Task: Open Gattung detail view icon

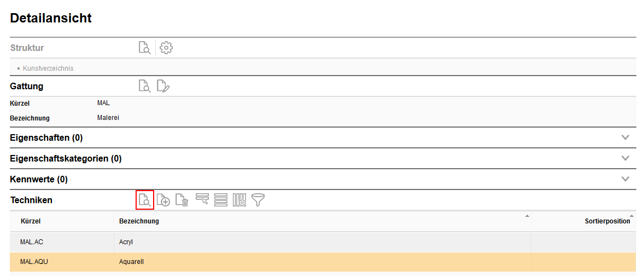Action: point(144,86)
